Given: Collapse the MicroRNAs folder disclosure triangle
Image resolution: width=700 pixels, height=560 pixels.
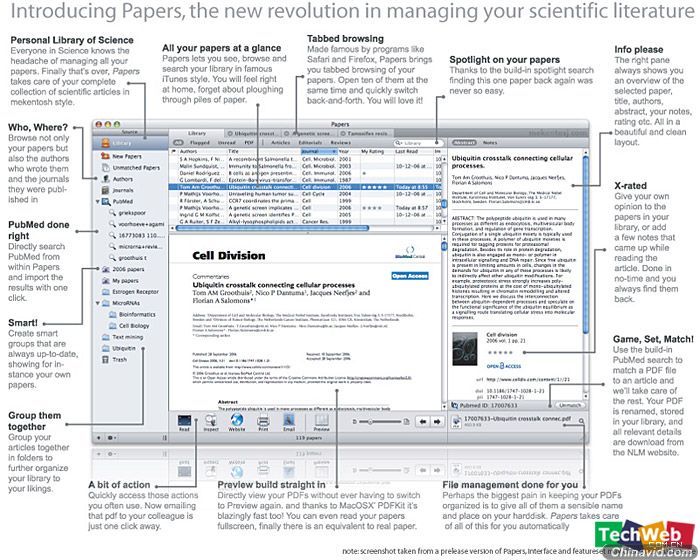Looking at the screenshot, I should click(97, 303).
